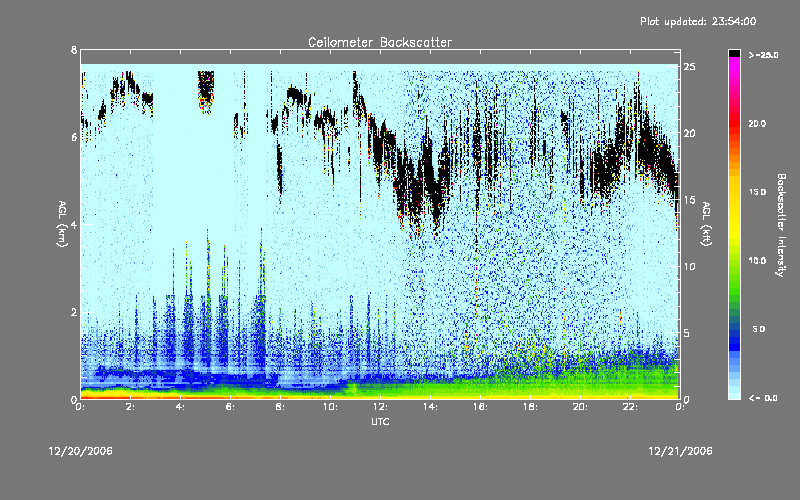The height and width of the screenshot is (500, 800).
Task: Click the black top segment of the colorbar
Action: click(x=734, y=53)
